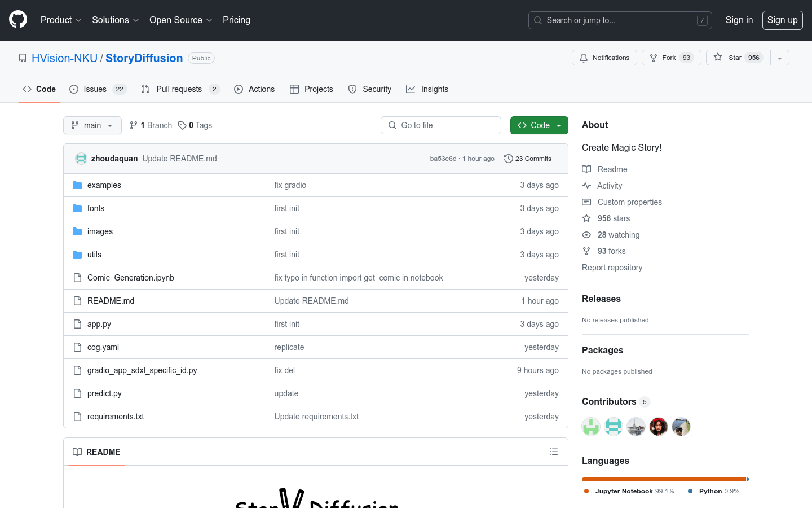Click the Sign in link
Screen dimensions: 812x508
tap(739, 20)
